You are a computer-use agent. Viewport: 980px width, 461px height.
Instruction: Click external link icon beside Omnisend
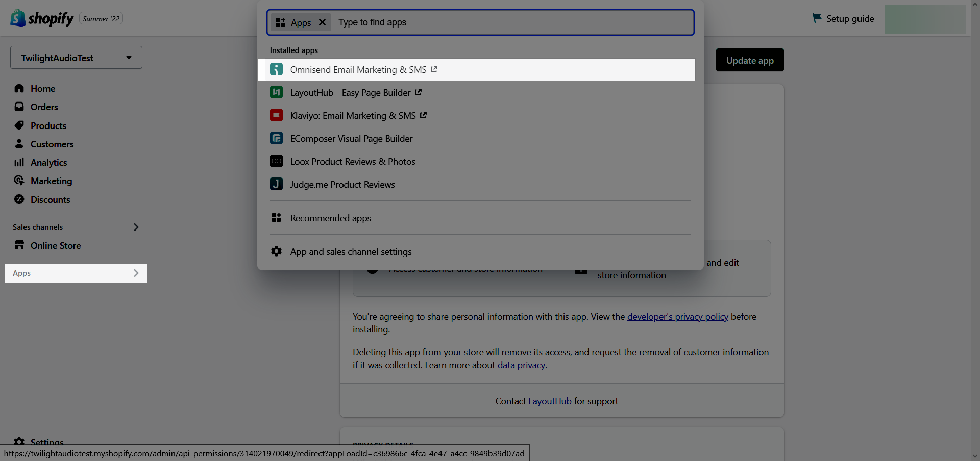[x=434, y=69]
